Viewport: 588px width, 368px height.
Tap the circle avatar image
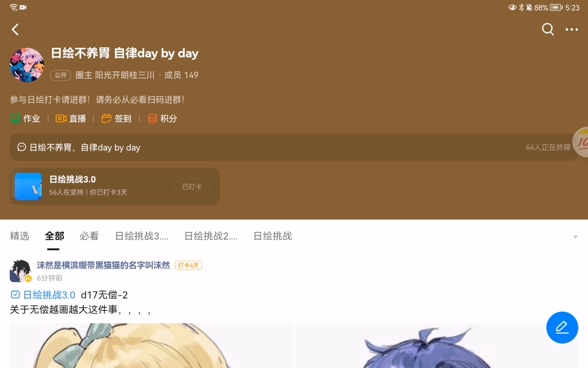click(27, 65)
